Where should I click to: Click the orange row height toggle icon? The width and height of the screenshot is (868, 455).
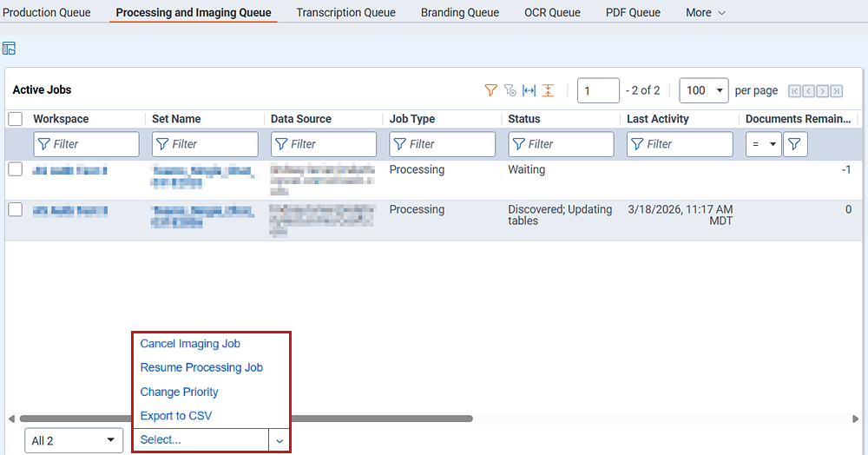coord(548,90)
